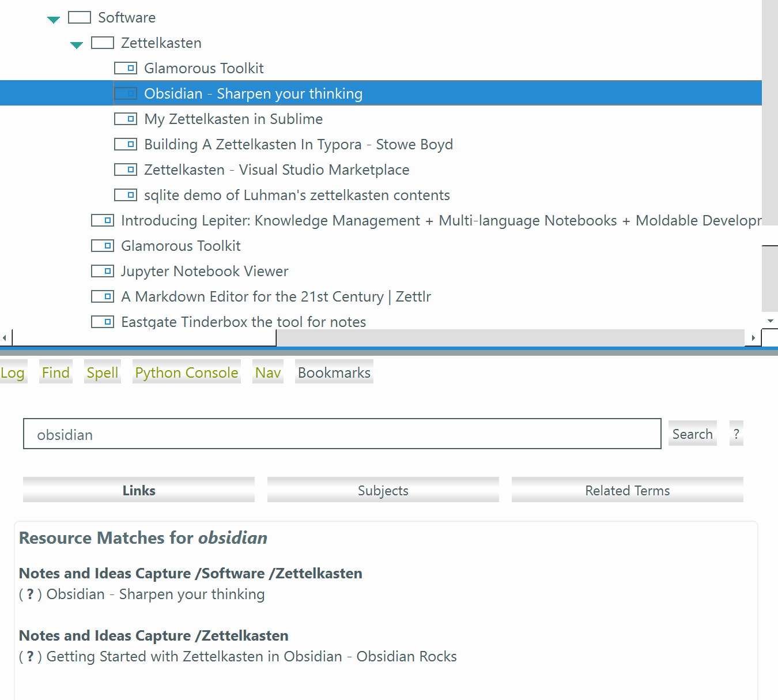Image resolution: width=778 pixels, height=700 pixels.
Task: Select Jupyter Notebook Viewer headline
Action: [205, 271]
